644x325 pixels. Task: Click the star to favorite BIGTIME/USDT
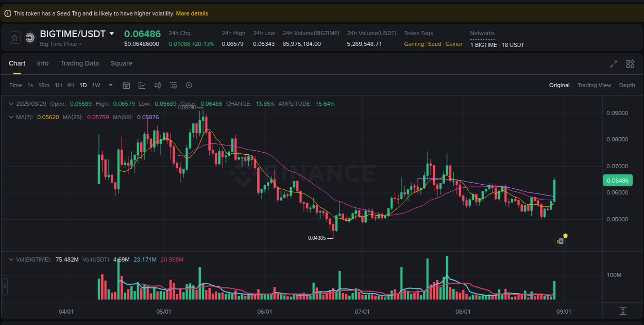tap(14, 38)
